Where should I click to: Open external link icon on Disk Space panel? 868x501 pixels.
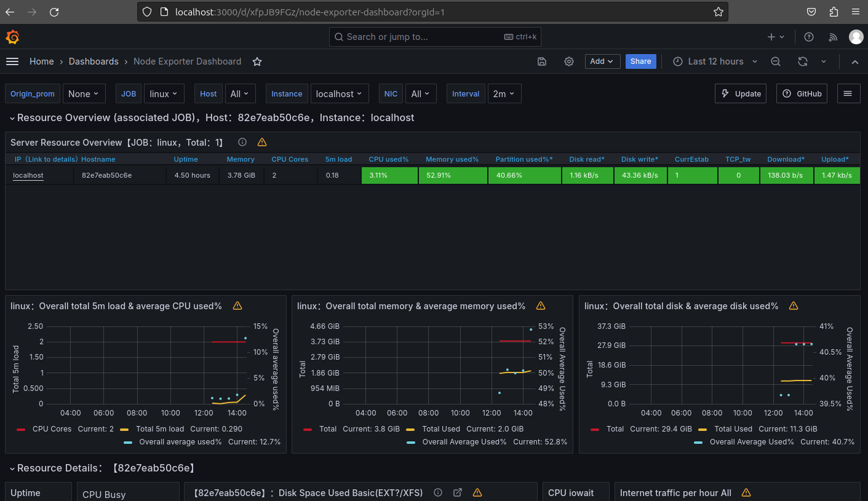click(458, 492)
